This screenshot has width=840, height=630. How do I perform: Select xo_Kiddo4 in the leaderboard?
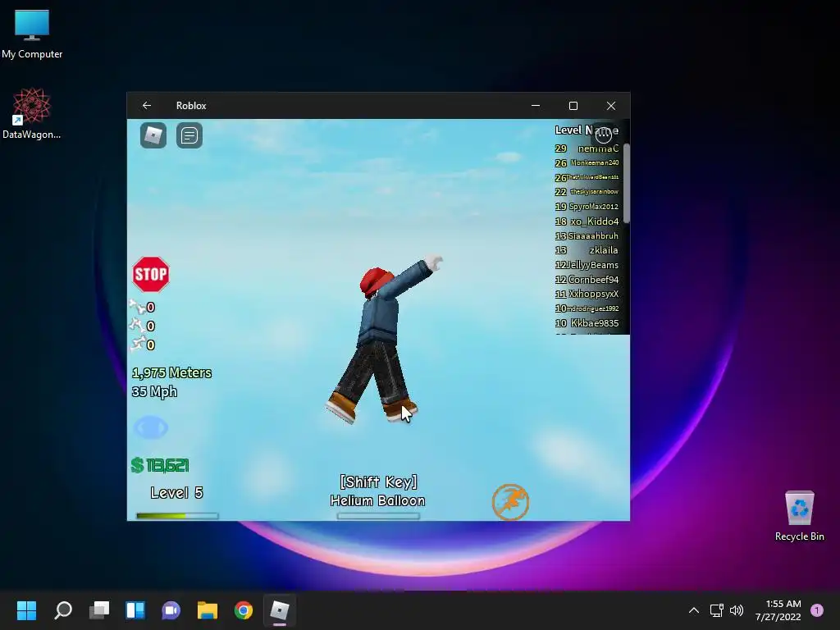click(595, 221)
